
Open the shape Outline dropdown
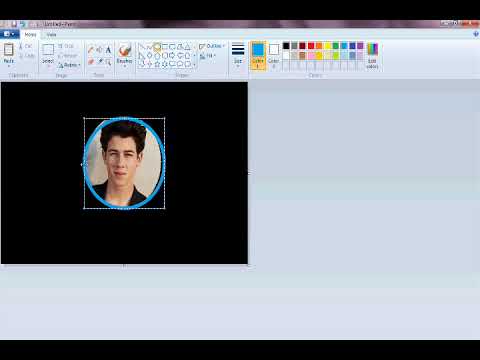click(212, 46)
